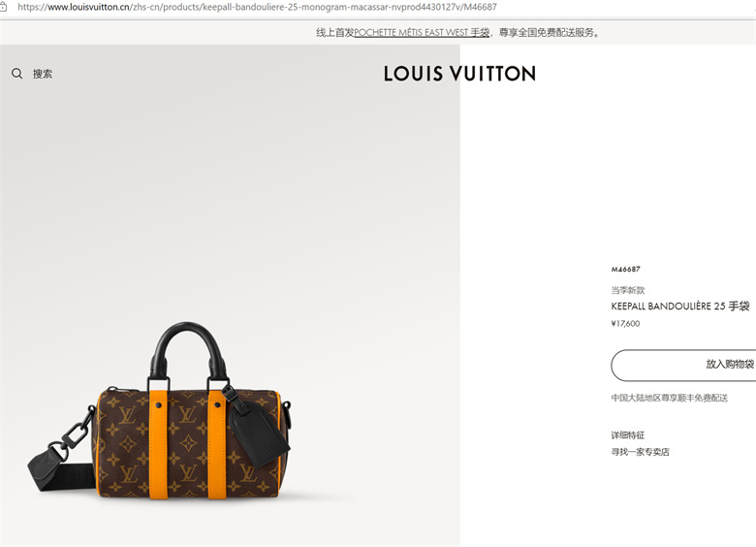Click the search magnifier icon
This screenshot has height=547, width=756.
(x=16, y=74)
